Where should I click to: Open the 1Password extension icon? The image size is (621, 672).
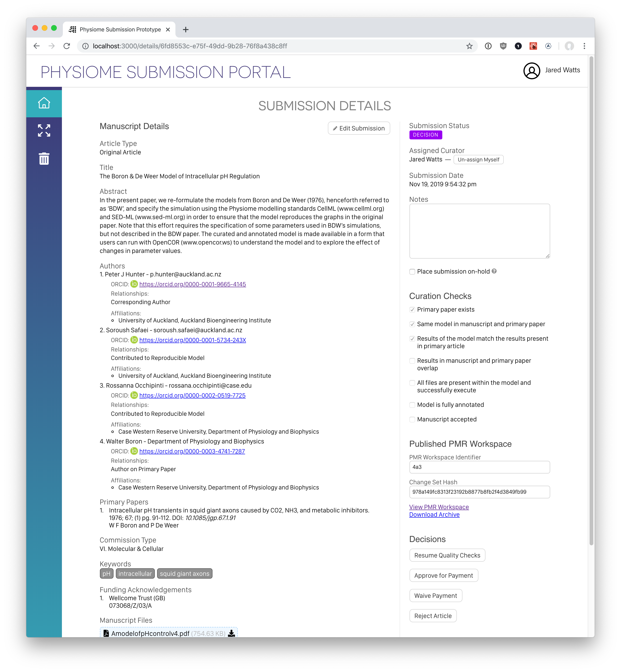coord(488,46)
